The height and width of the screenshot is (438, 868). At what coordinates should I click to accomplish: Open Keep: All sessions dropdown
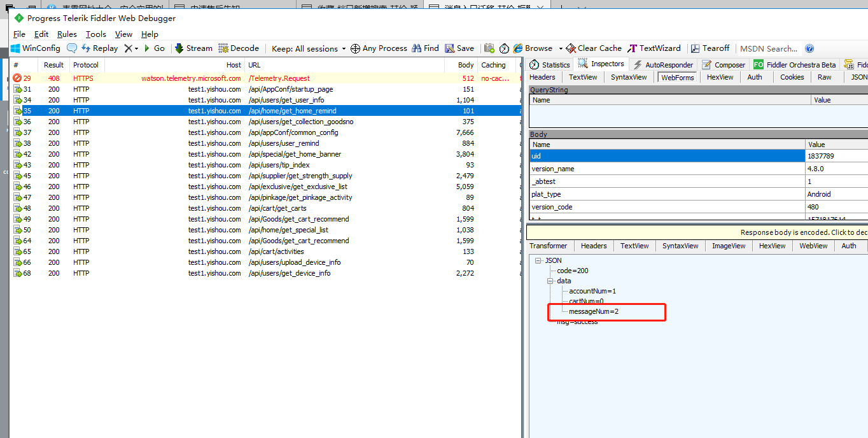(309, 48)
